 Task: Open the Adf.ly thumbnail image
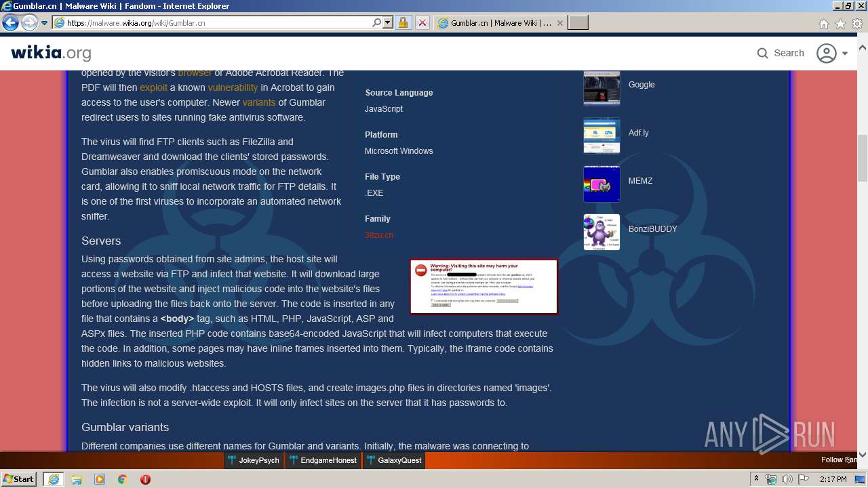[601, 136]
